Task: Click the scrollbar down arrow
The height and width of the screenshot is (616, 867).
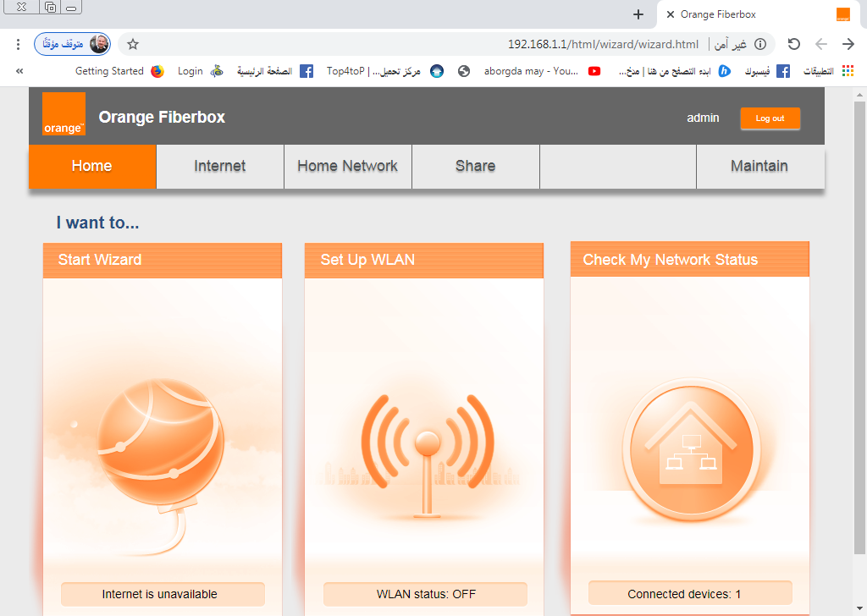Action: pyautogui.click(x=859, y=609)
